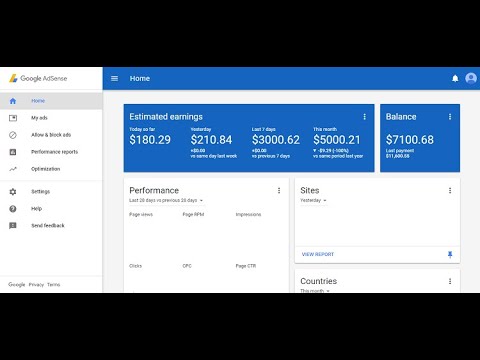Click the $3000.62 last 7 days value
The width and height of the screenshot is (480, 360).
[x=276, y=140]
